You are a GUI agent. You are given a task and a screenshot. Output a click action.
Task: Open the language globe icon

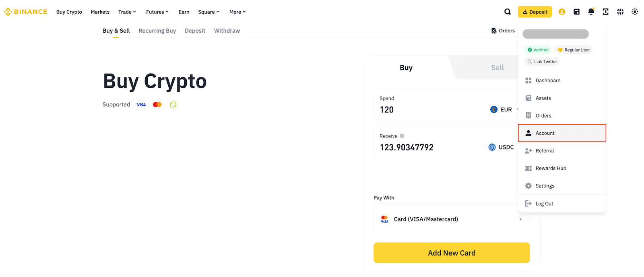(620, 12)
